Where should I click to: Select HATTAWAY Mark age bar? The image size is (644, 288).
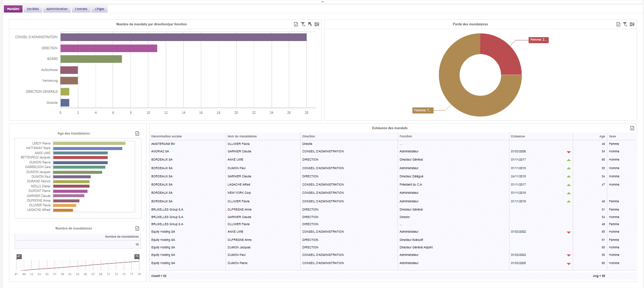point(88,148)
